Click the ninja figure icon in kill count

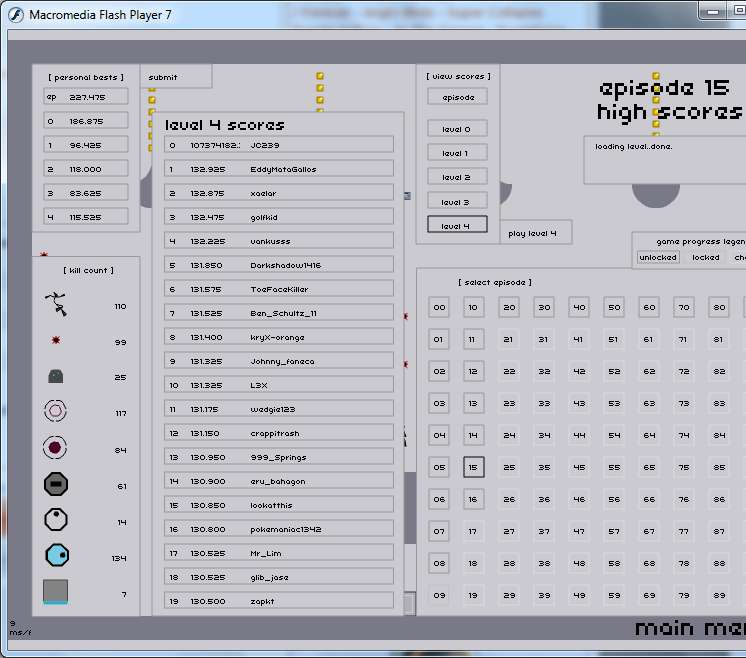[56, 303]
